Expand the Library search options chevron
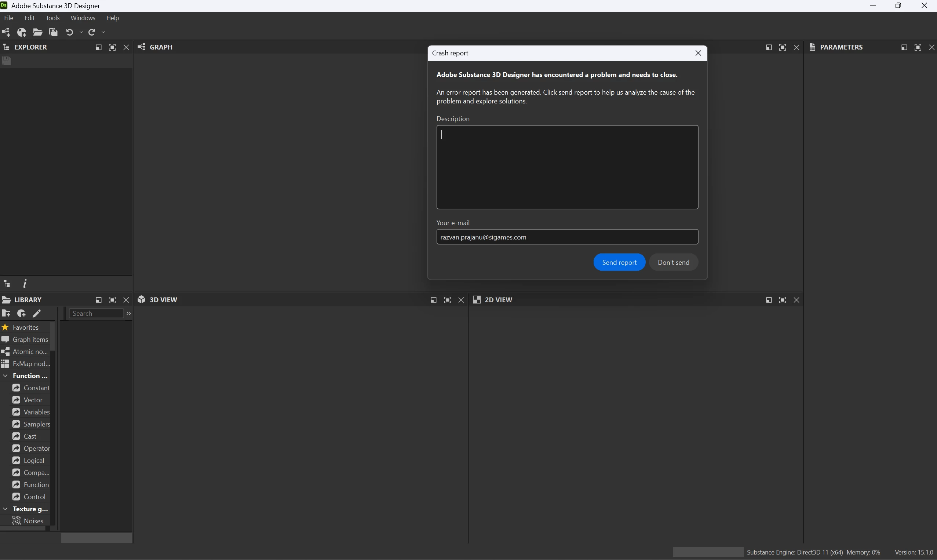Viewport: 937px width, 560px height. 128,314
